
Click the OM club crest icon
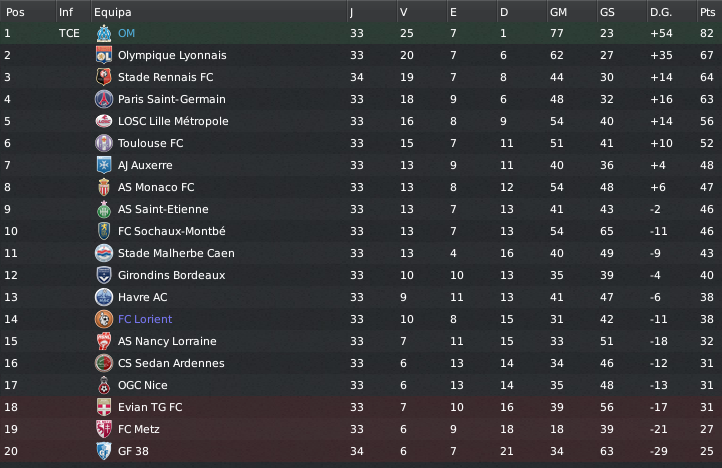103,33
